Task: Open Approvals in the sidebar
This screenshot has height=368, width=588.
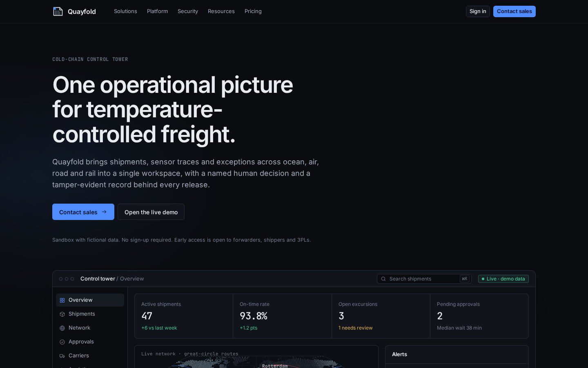Action: point(90,342)
